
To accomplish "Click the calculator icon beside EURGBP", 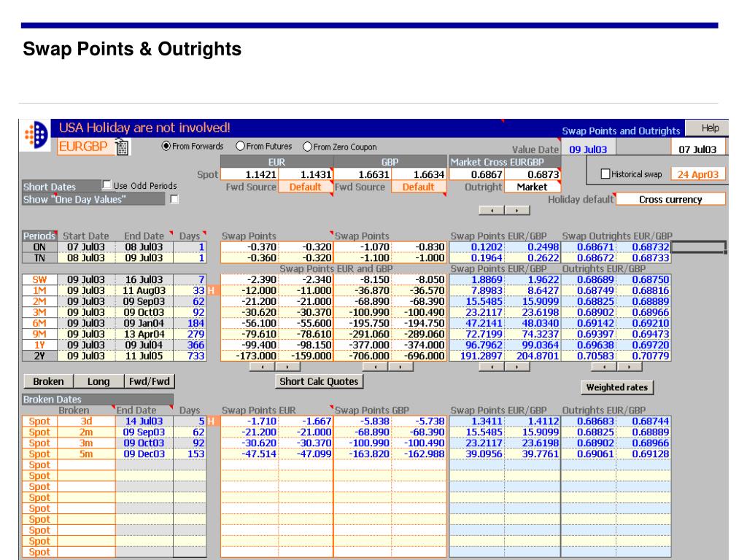I will (x=122, y=147).
